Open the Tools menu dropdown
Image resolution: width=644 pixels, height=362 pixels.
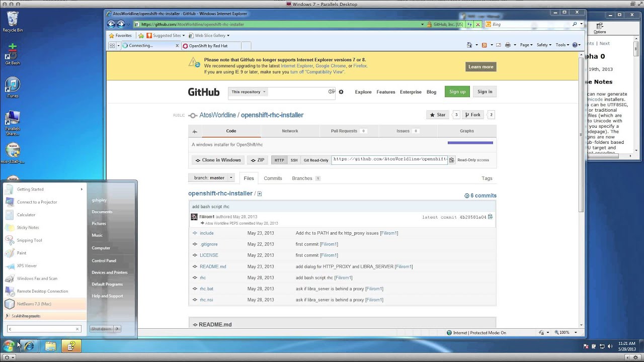pos(562,45)
